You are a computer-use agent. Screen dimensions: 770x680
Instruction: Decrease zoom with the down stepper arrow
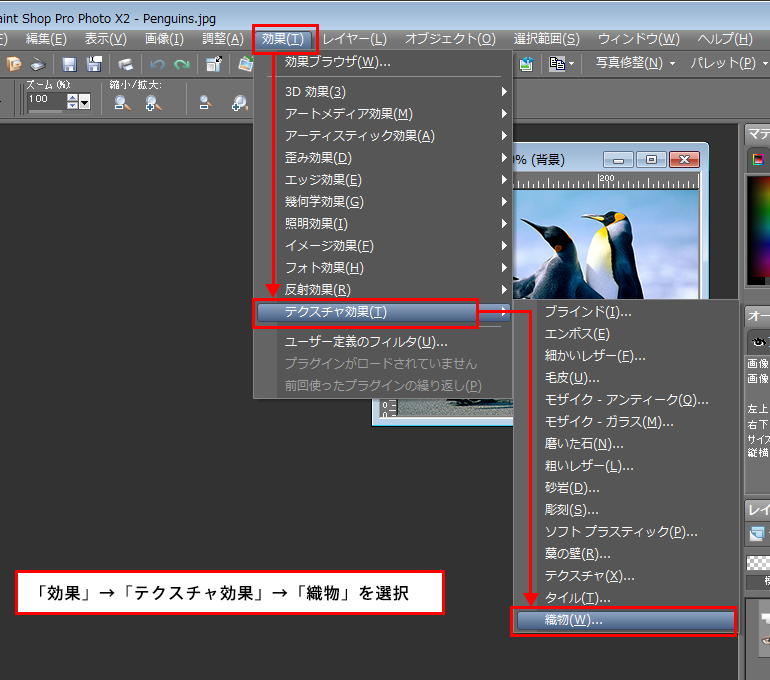(x=73, y=106)
